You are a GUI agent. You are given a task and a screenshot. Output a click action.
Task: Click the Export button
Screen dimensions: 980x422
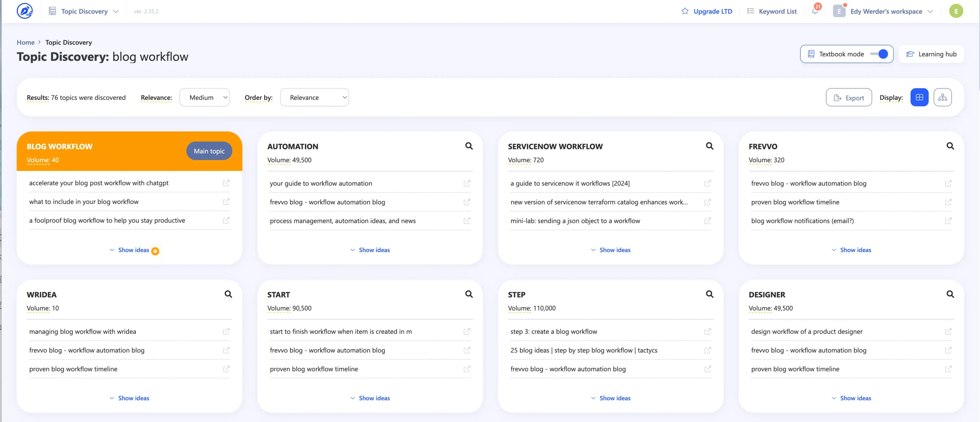click(849, 97)
